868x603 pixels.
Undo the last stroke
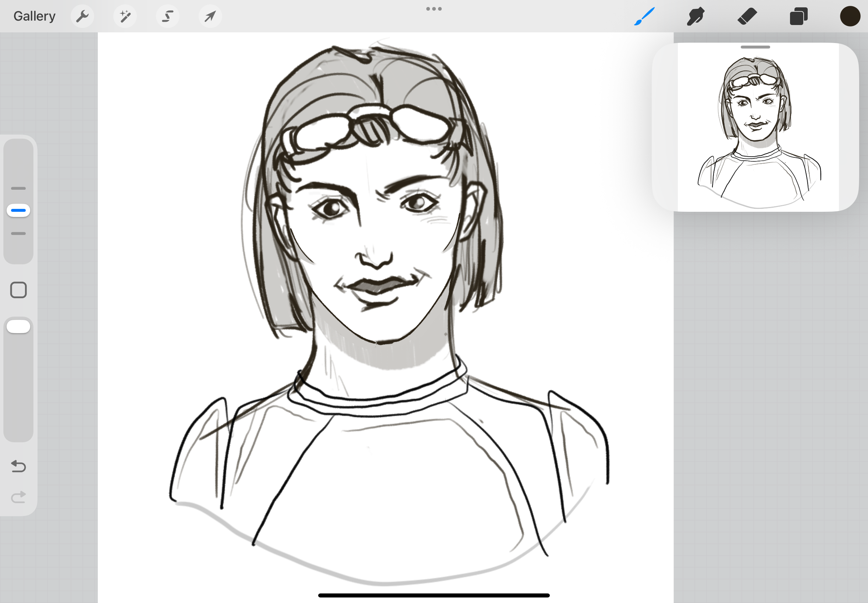click(18, 466)
